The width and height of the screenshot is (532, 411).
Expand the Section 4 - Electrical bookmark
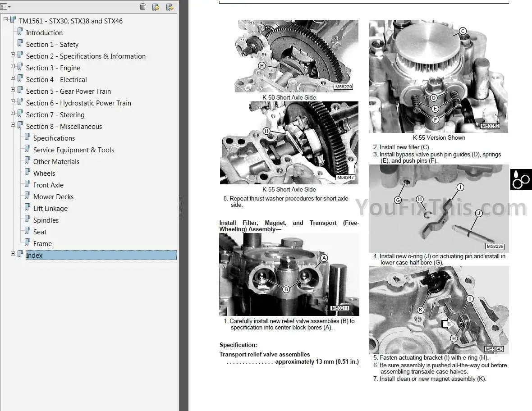coord(13,78)
